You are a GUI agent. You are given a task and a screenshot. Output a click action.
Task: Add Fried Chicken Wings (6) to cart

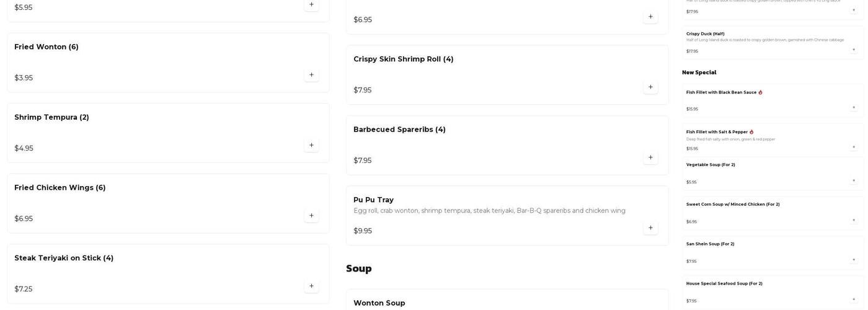coord(311,216)
